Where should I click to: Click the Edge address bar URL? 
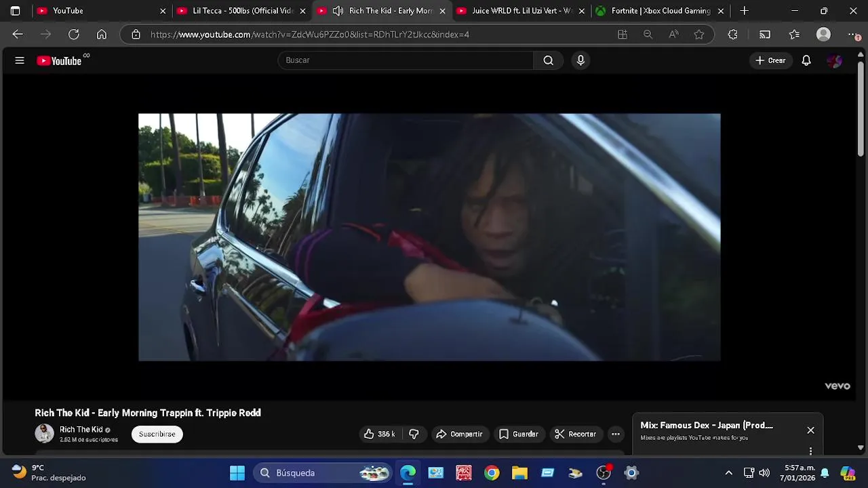coord(310,35)
